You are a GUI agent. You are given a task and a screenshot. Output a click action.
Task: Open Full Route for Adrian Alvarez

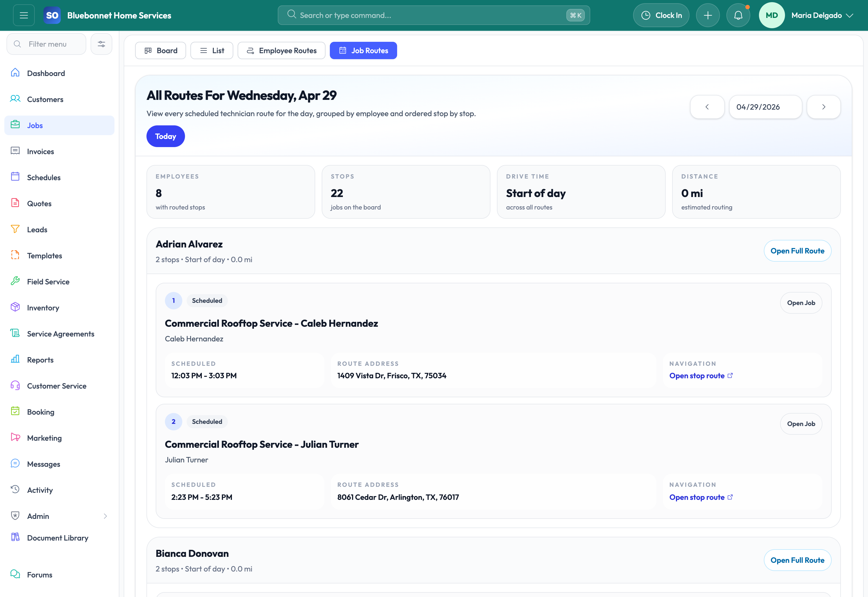(797, 251)
